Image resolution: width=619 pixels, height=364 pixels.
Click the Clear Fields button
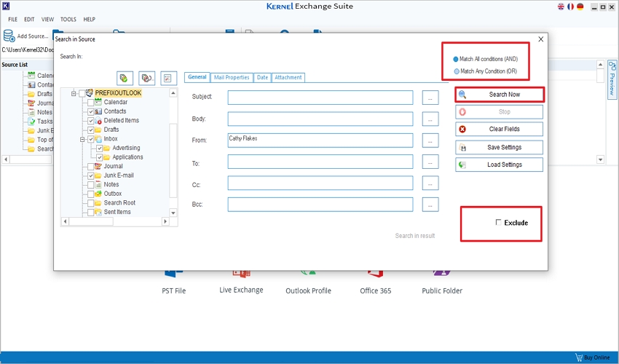tap(500, 129)
